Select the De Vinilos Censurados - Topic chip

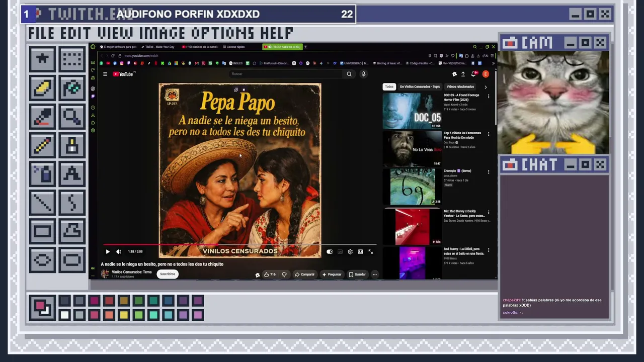(x=420, y=87)
